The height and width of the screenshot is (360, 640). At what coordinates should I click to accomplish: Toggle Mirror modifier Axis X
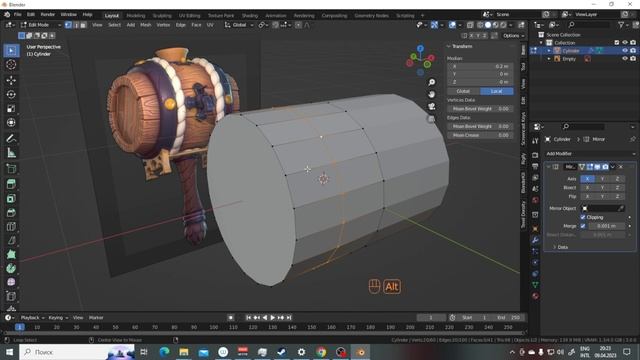point(587,179)
